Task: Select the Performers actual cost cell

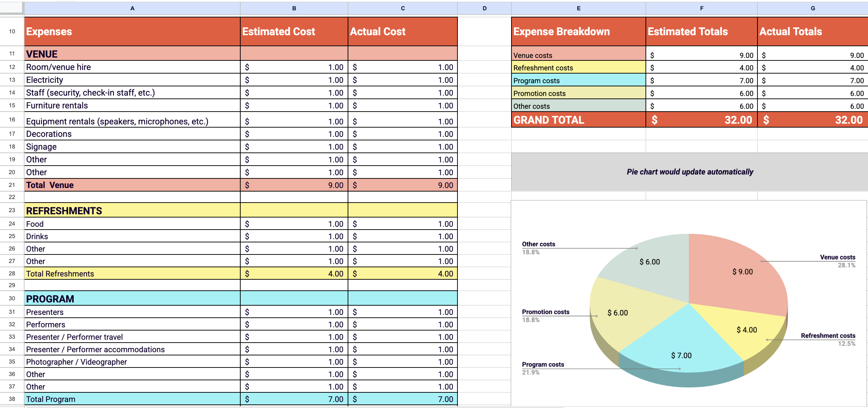Action: click(x=403, y=324)
